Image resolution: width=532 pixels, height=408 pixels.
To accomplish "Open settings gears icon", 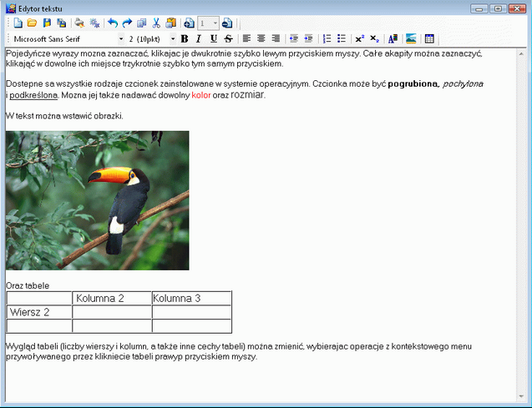I will [94, 23].
